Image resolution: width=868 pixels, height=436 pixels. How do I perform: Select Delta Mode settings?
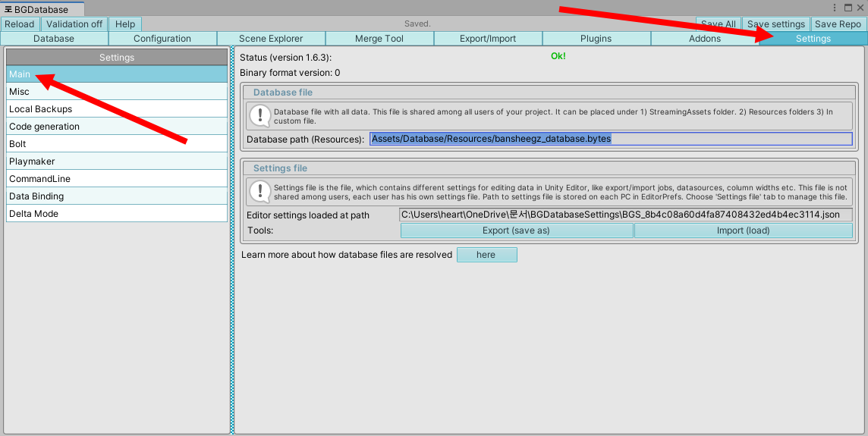click(x=117, y=214)
